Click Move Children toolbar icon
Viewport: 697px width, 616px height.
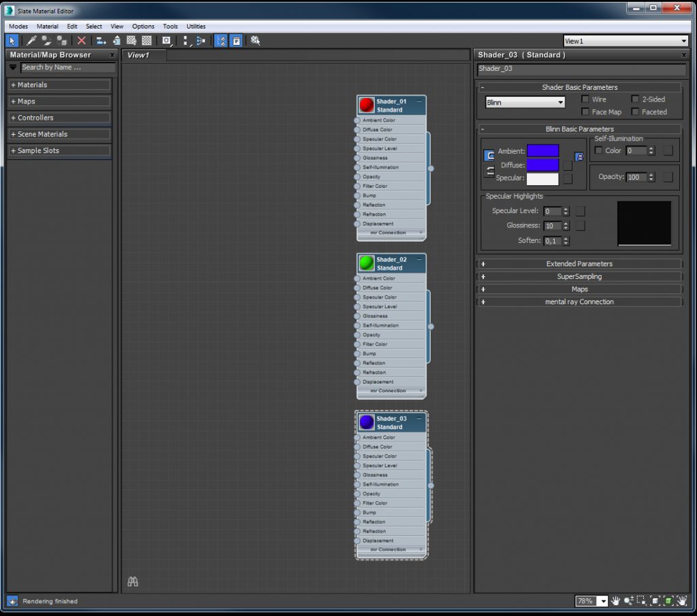101,41
